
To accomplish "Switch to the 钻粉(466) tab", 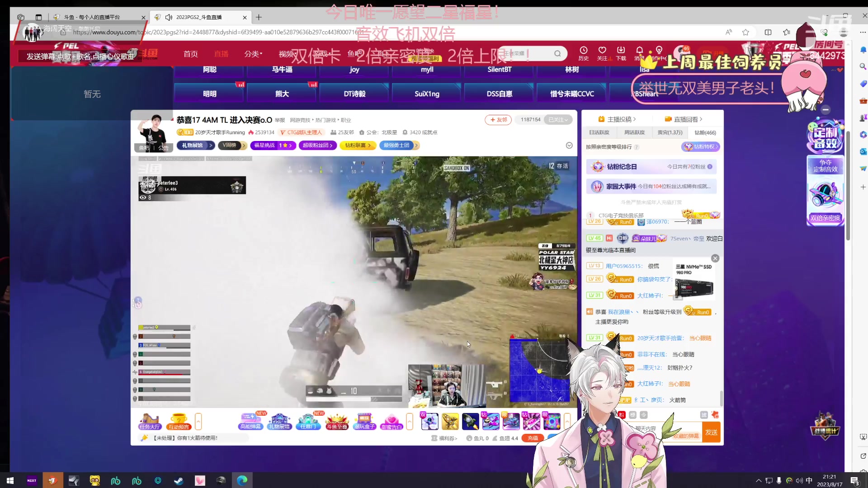I will pyautogui.click(x=705, y=132).
